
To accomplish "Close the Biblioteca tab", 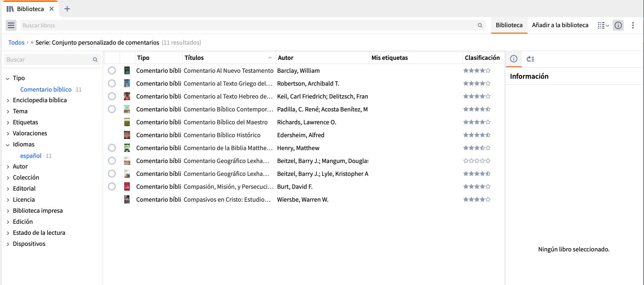I will pos(51,9).
